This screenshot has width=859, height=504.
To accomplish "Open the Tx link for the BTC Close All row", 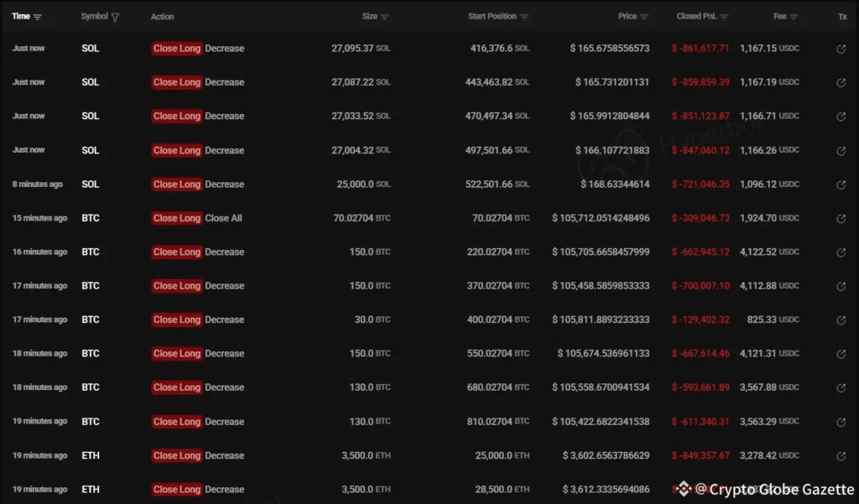I will click(841, 218).
